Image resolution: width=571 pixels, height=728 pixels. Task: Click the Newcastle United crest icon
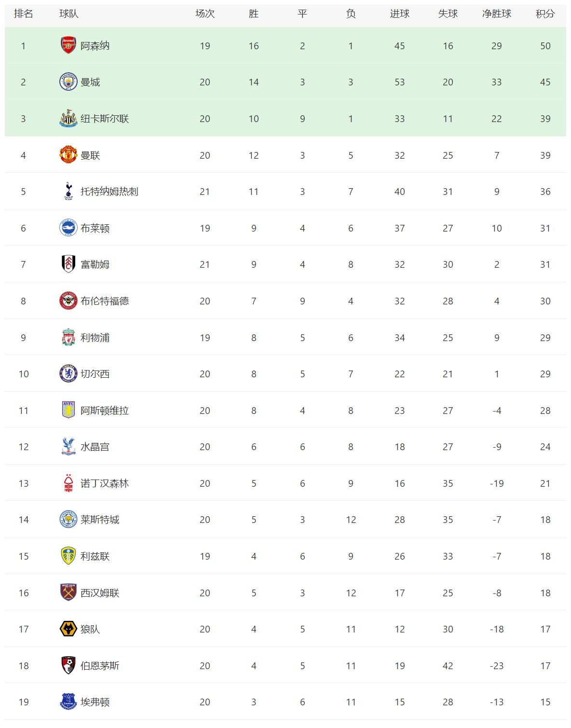pyautogui.click(x=68, y=119)
